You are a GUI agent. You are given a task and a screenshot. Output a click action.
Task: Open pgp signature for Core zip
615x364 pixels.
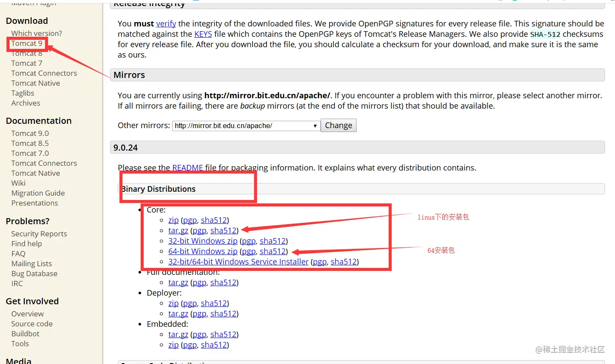[190, 220]
